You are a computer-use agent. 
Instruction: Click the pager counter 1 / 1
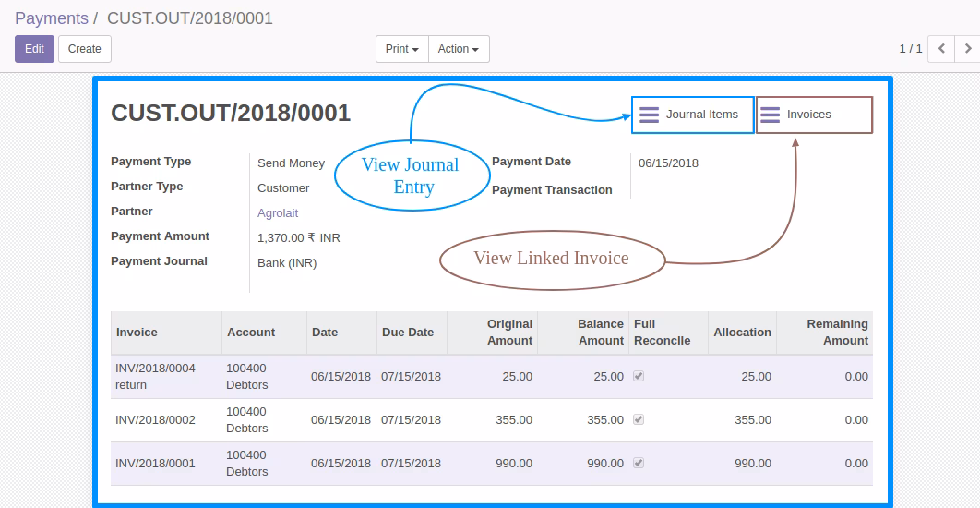tap(911, 49)
